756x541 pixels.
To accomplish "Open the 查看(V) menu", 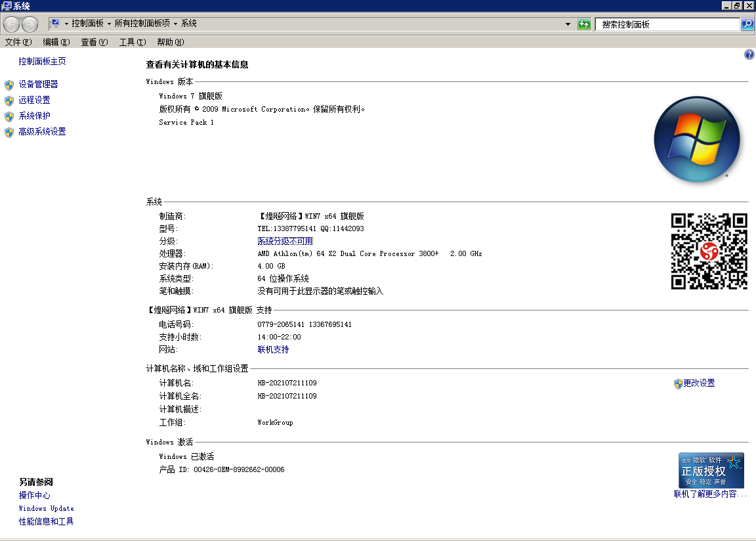I will pos(94,42).
